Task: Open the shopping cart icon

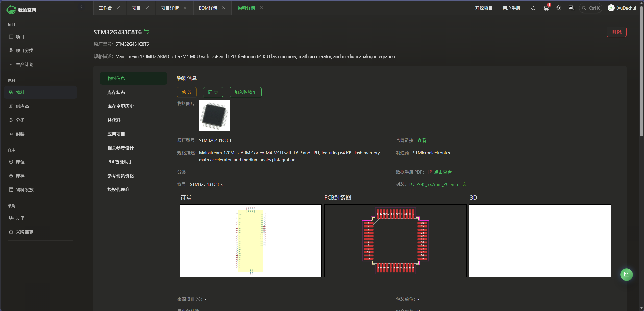Action: coord(546,8)
